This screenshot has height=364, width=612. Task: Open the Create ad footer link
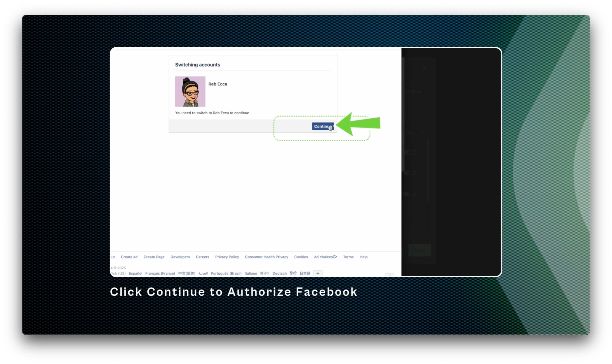coord(129,257)
